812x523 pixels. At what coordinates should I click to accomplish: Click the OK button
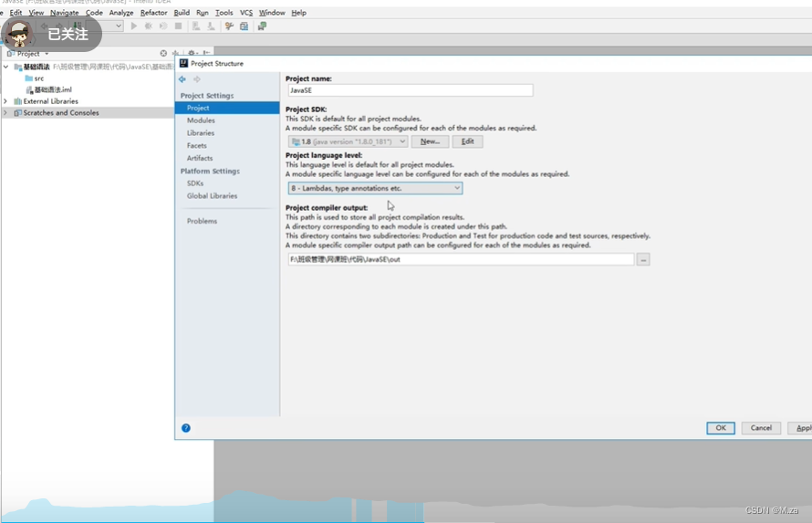pyautogui.click(x=721, y=428)
